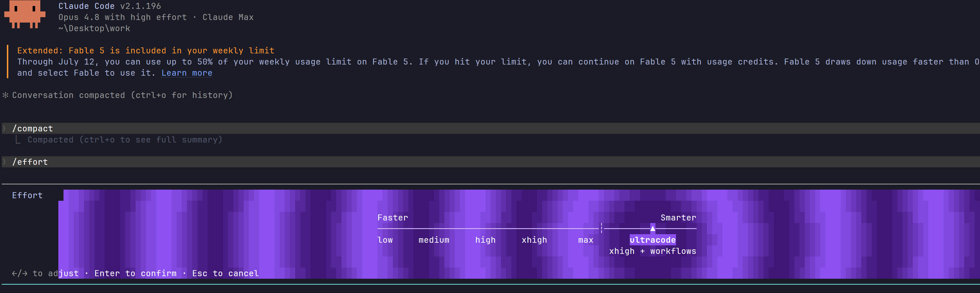Choose the max effort option
Viewport: 980px width, 293px height.
[x=585, y=240]
